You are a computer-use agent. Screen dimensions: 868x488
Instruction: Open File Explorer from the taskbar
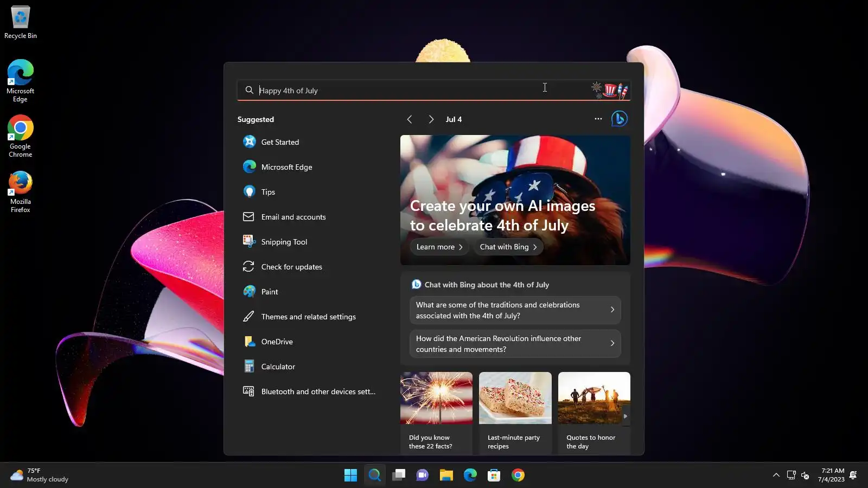[446, 476]
